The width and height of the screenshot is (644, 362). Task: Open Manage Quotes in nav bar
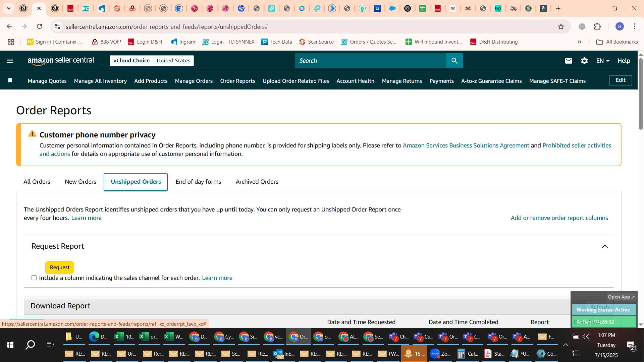(47, 81)
